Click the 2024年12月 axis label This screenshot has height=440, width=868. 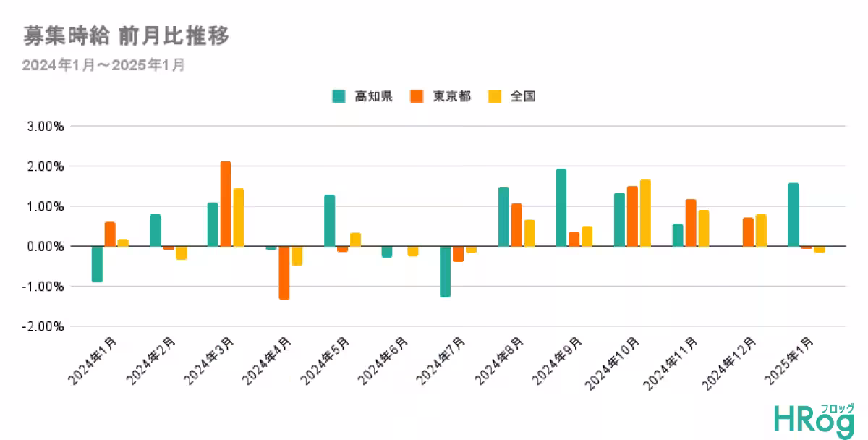pyautogui.click(x=733, y=360)
